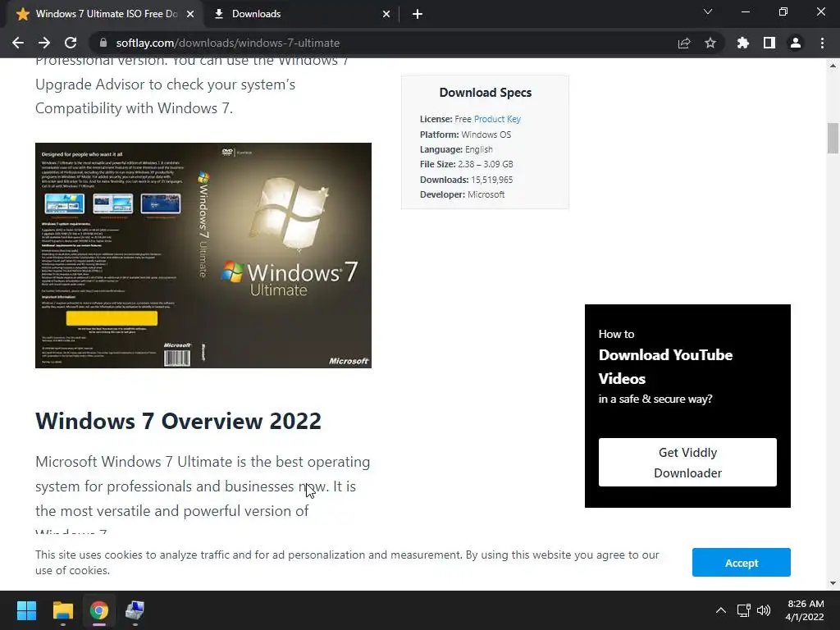Screen dimensions: 840x630
Task: Go back to the previous page
Action: (18, 43)
